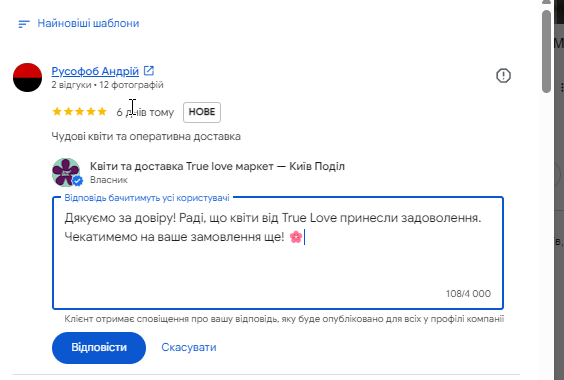Click the 108/4 000 character counter
564x380 pixels.
468,294
